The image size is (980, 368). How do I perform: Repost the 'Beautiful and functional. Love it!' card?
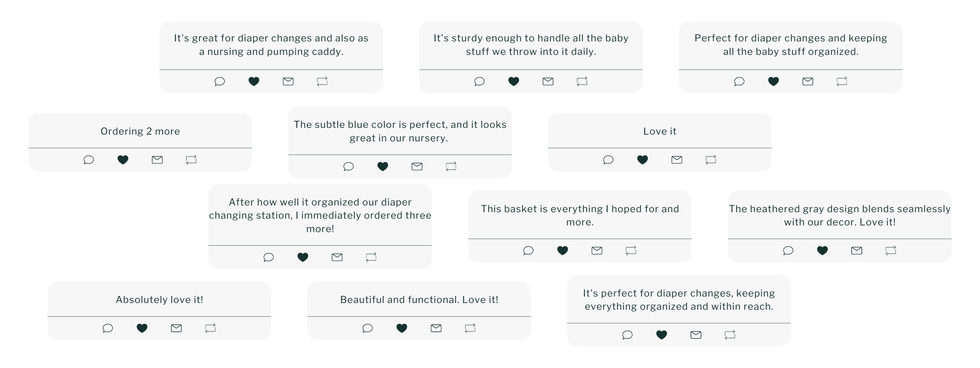470,328
